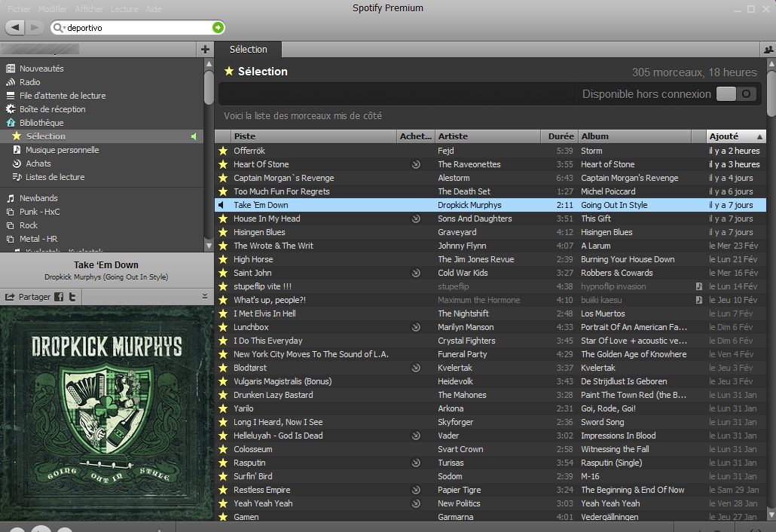Toggle the star on Saint John
Screen dimensions: 776x532
pos(223,273)
